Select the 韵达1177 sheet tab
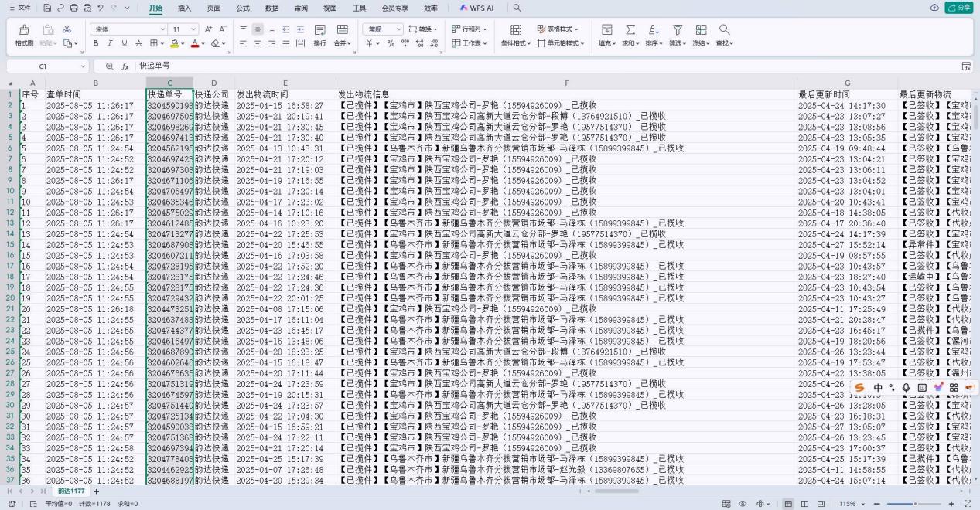The height and width of the screenshot is (510, 980). point(70,491)
